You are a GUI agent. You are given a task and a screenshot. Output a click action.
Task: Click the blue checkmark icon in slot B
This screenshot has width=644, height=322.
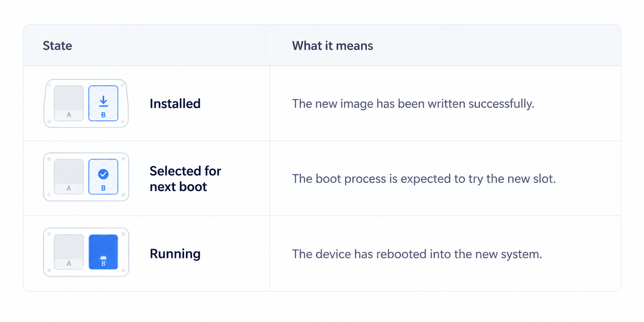point(103,174)
